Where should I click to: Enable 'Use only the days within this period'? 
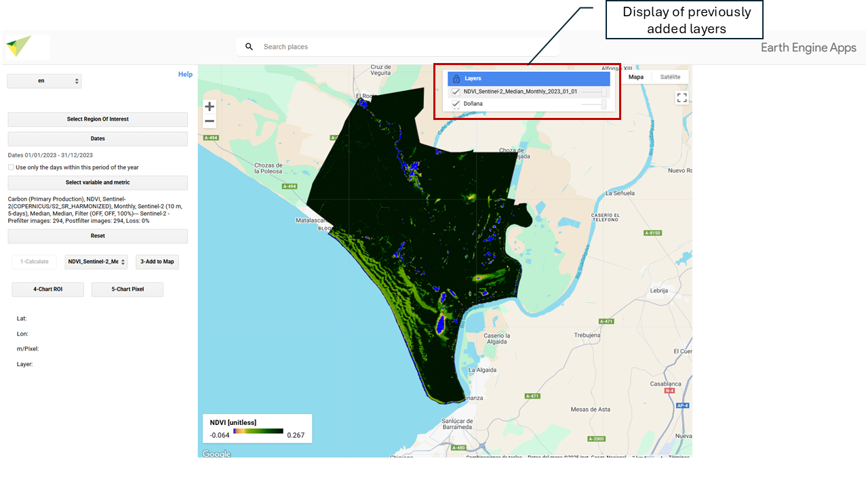point(11,167)
